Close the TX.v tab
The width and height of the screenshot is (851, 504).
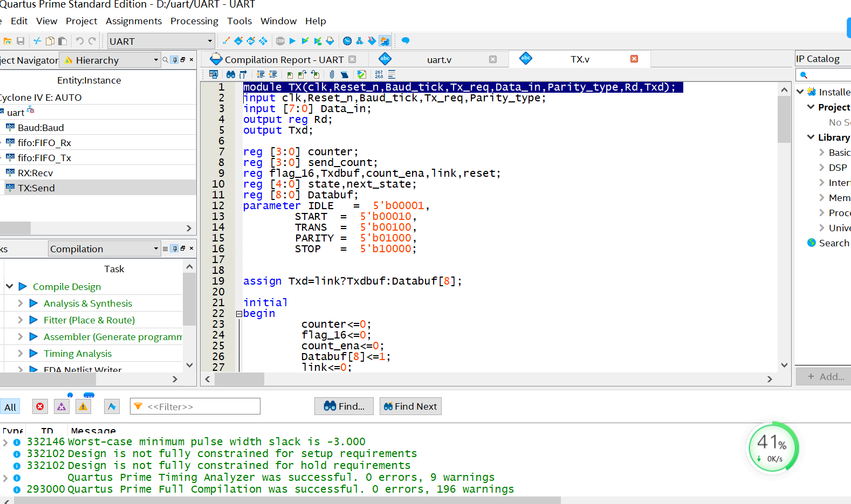(x=634, y=59)
